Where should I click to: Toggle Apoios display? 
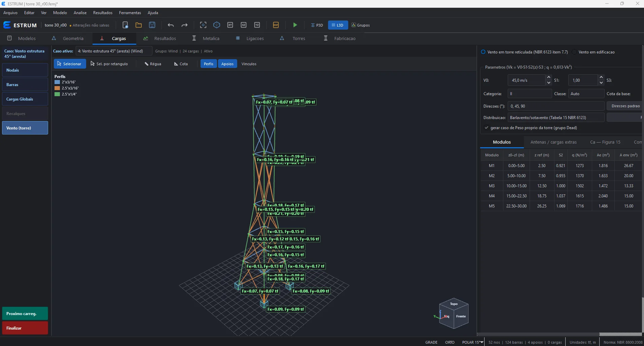click(227, 64)
